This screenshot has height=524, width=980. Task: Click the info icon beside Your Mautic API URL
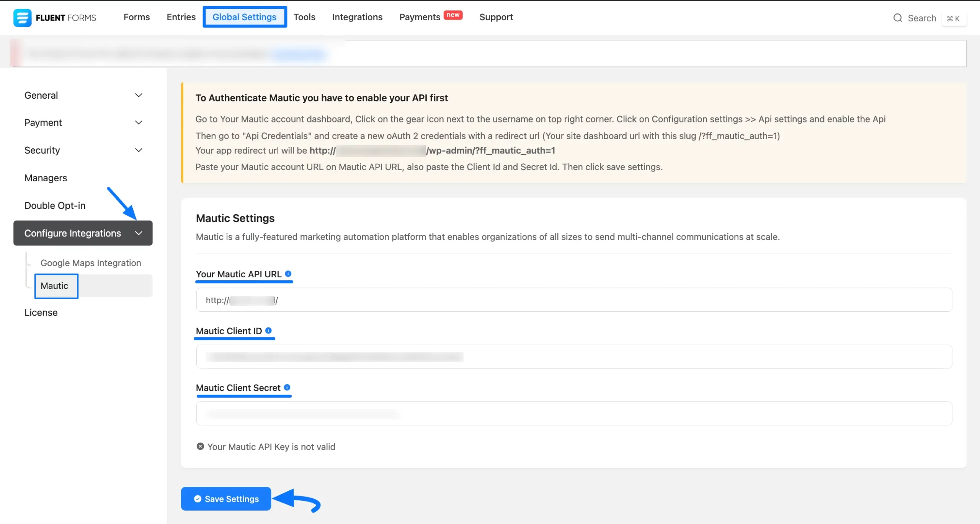point(288,273)
